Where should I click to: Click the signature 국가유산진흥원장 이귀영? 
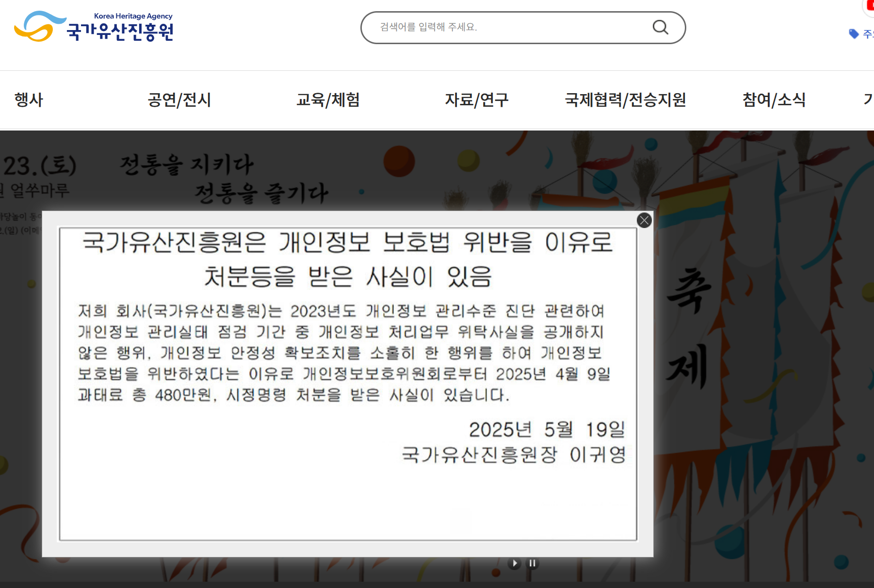[514, 455]
